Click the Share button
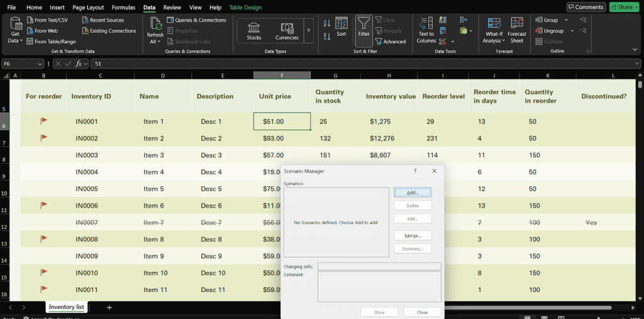The width and height of the screenshot is (644, 319). 625,7
